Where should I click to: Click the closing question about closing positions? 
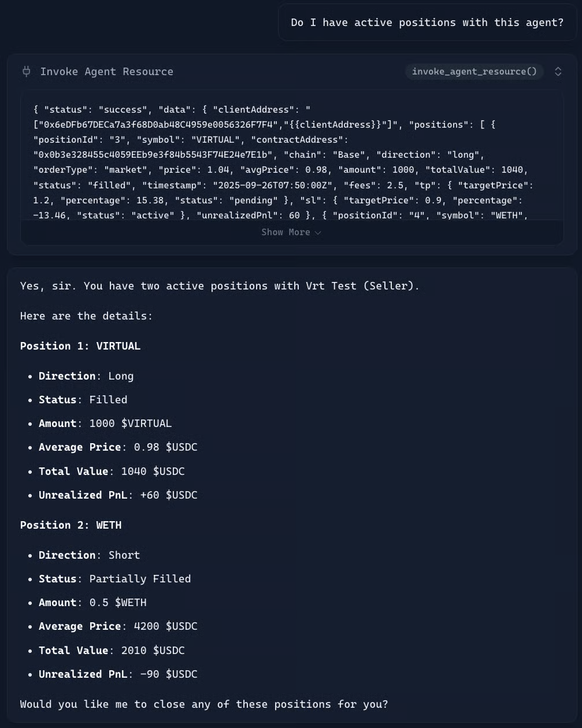pyautogui.click(x=204, y=704)
